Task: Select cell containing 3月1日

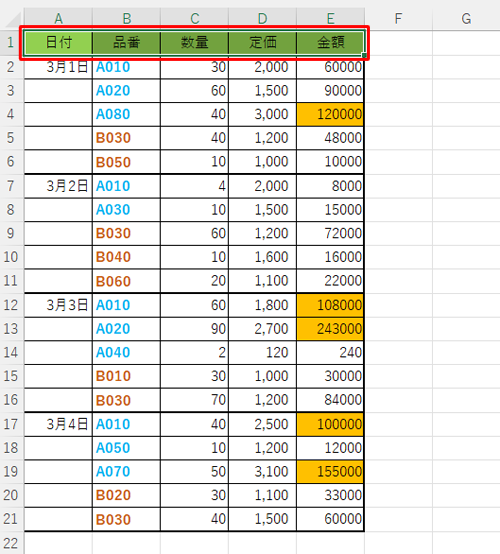Action: point(58,67)
